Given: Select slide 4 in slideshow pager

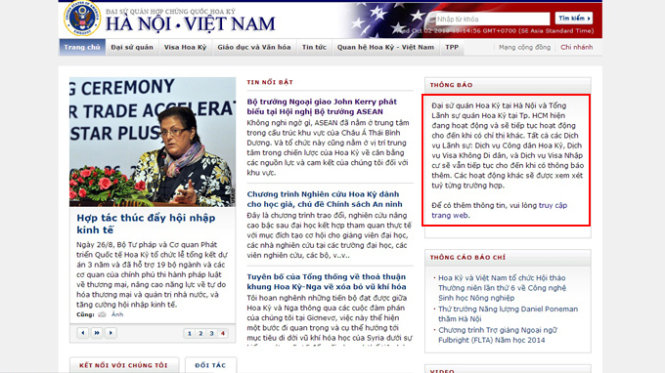Looking at the screenshot, I should click(223, 333).
